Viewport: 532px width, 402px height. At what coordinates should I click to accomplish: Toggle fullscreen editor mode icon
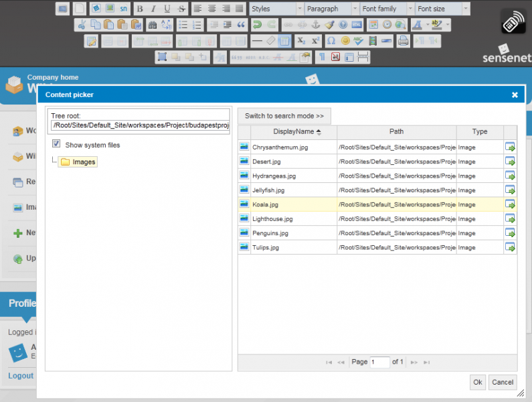(x=62, y=9)
